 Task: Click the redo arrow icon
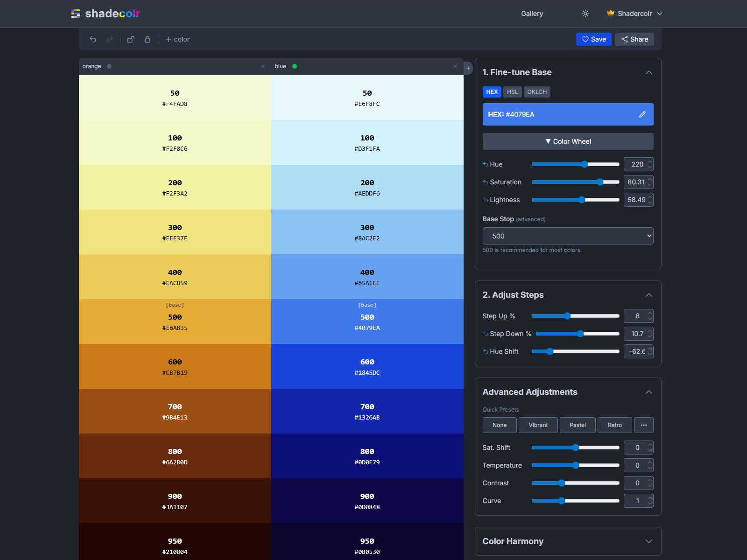pyautogui.click(x=110, y=39)
